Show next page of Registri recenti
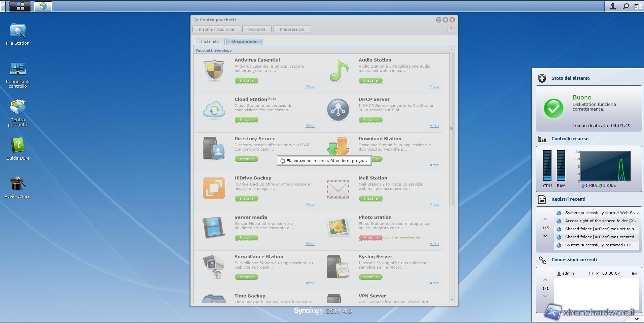 [x=545, y=236]
